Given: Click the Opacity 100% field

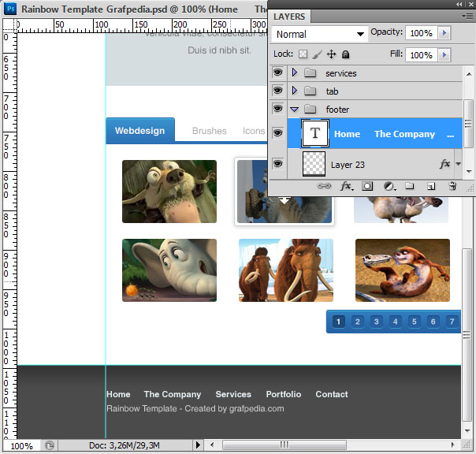Looking at the screenshot, I should coord(422,33).
